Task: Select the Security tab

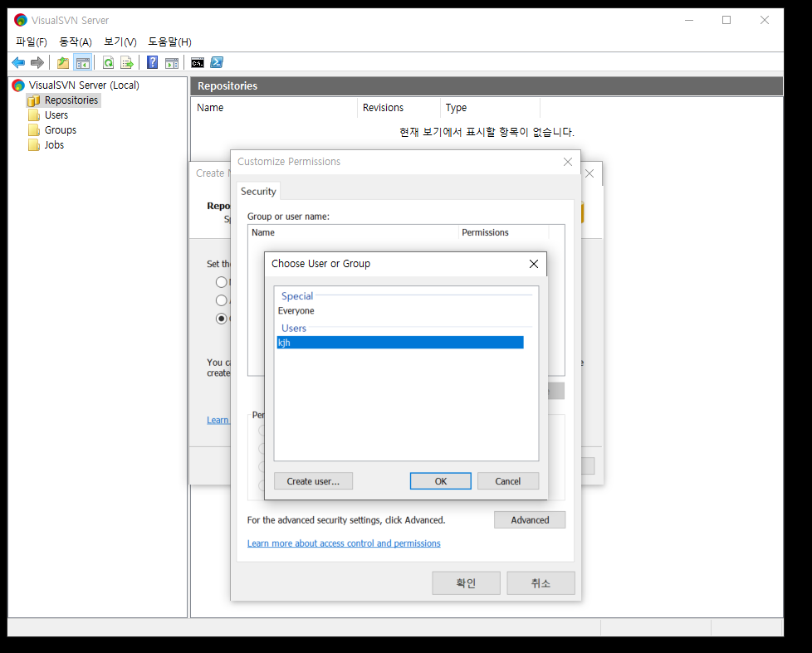Action: [258, 192]
